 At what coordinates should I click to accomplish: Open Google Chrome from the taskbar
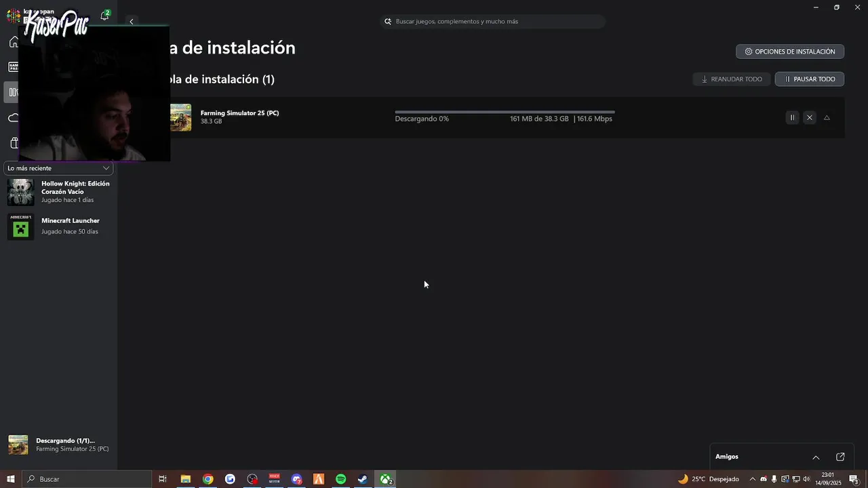(x=208, y=479)
